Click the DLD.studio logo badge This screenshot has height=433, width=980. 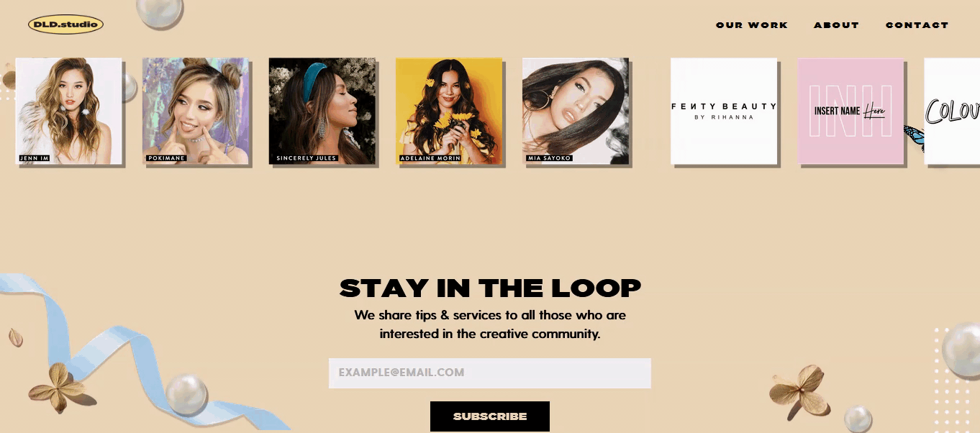tap(65, 25)
